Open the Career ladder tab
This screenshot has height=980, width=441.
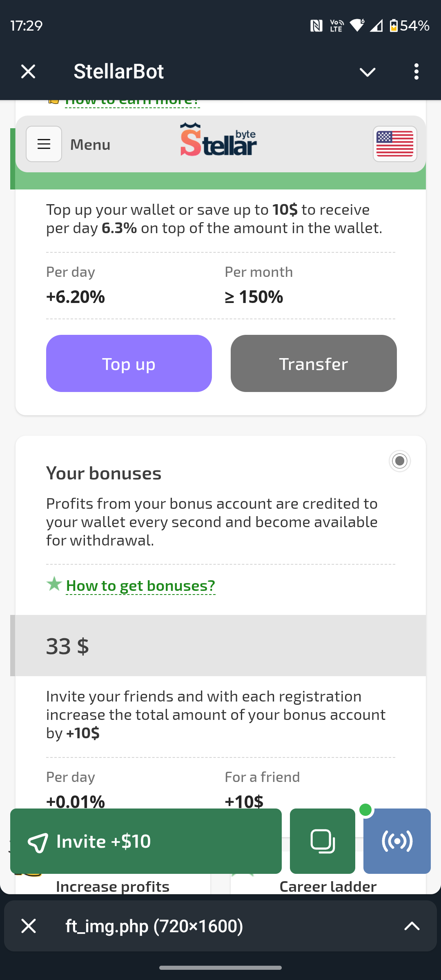(327, 886)
